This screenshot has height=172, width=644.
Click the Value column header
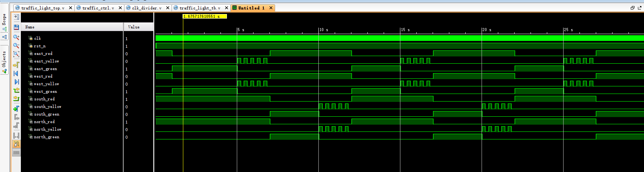click(x=139, y=27)
